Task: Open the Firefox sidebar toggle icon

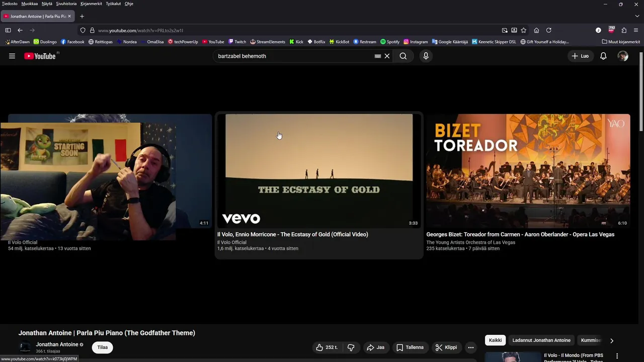Action: (x=8, y=30)
